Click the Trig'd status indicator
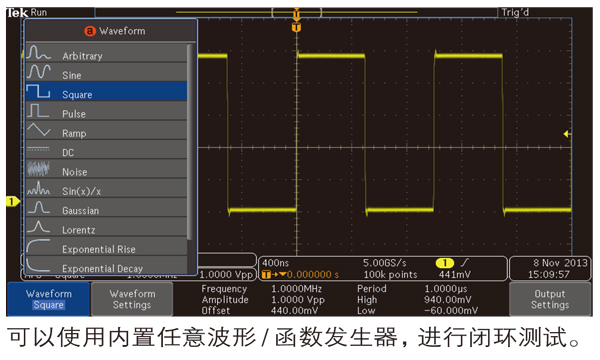 (515, 13)
